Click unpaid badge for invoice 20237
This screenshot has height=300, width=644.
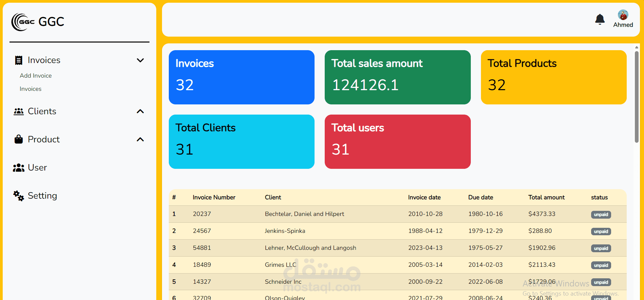[x=601, y=215]
